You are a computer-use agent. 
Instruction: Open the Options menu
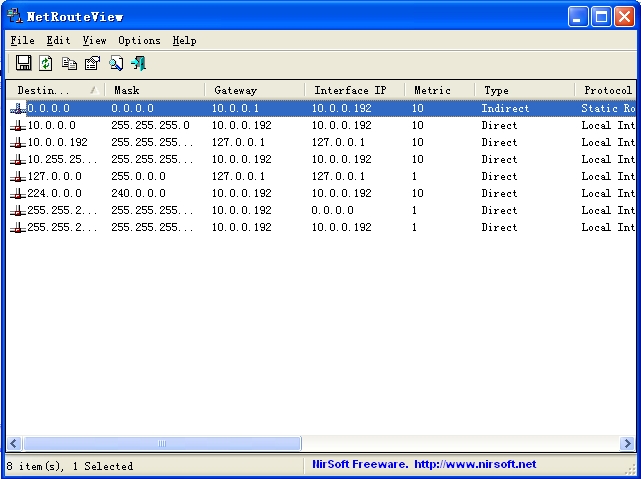point(139,40)
